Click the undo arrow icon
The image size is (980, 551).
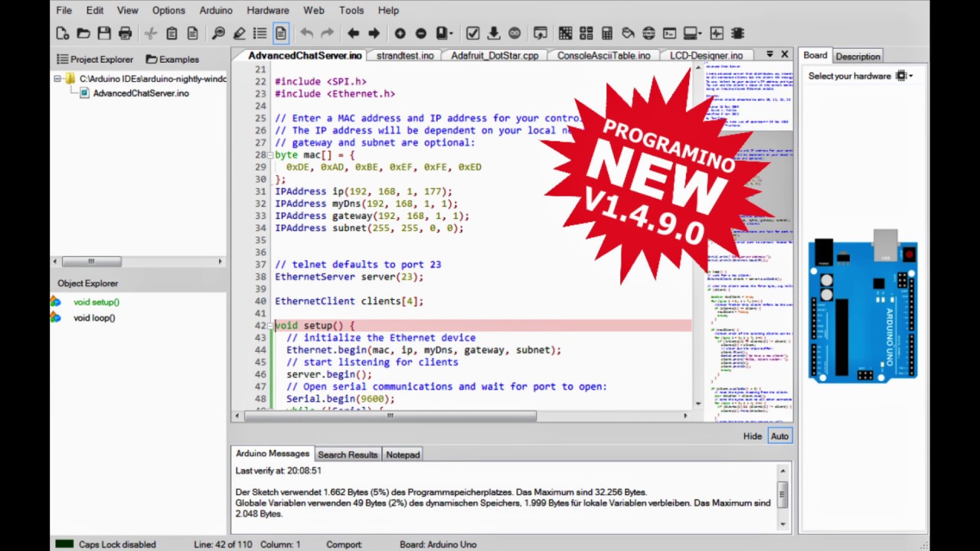click(306, 33)
